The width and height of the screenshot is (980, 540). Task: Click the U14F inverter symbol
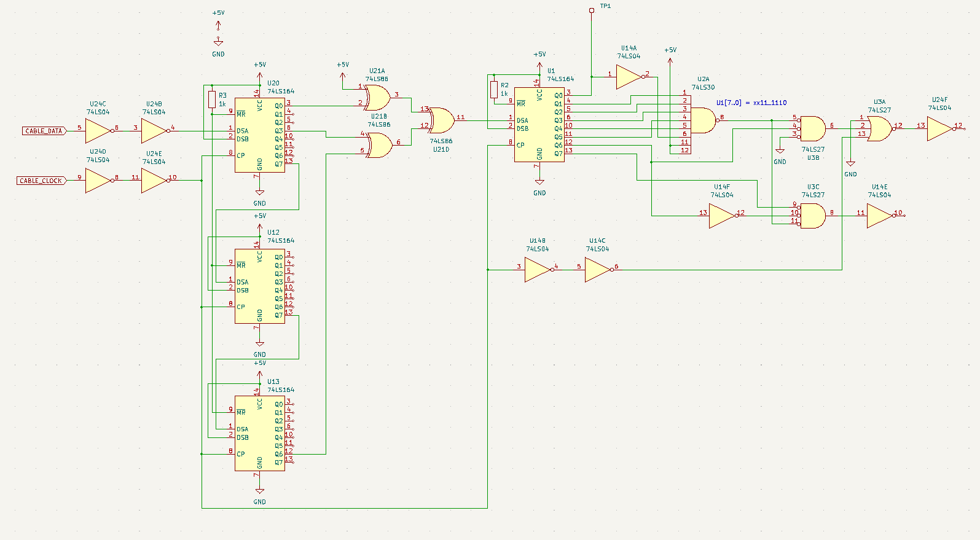(x=721, y=216)
